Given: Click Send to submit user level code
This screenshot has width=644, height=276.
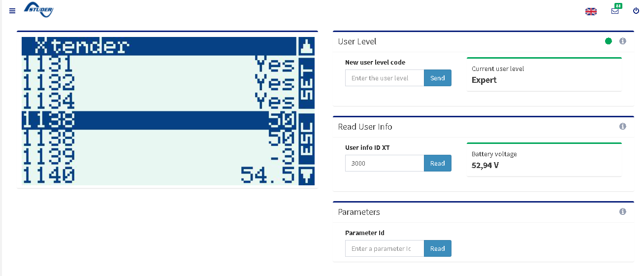Looking at the screenshot, I should pos(437,78).
